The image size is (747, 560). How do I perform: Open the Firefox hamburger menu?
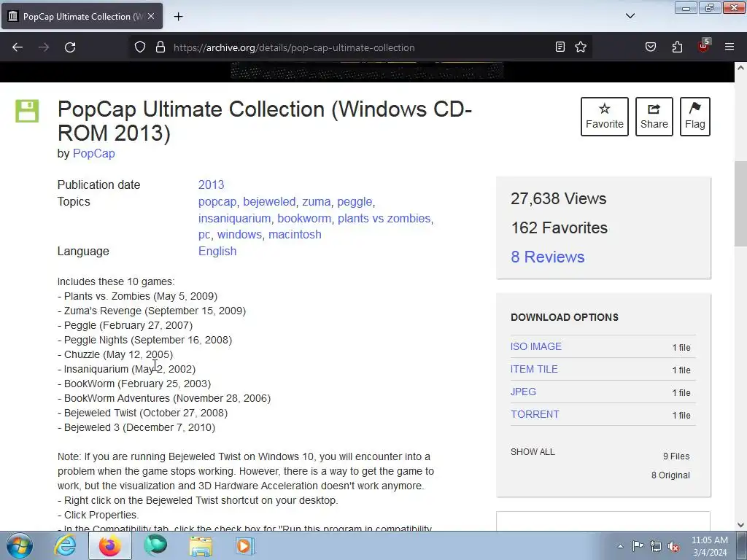pyautogui.click(x=729, y=47)
